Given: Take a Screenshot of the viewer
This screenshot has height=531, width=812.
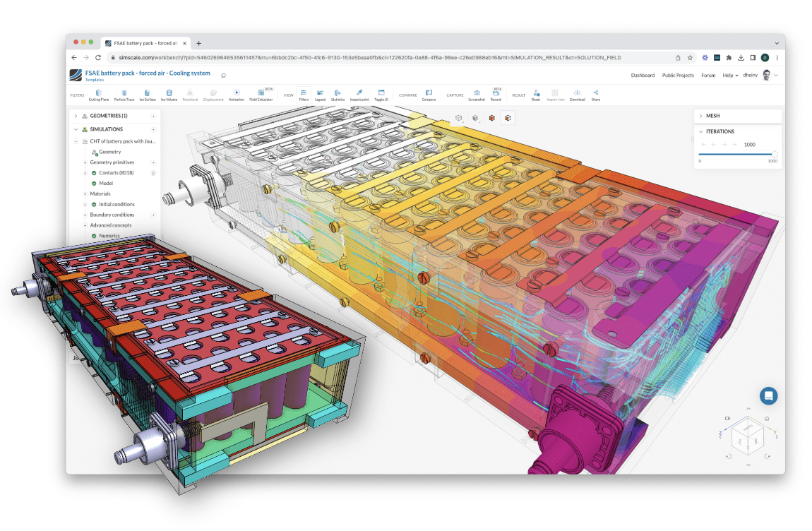Looking at the screenshot, I should click(477, 95).
